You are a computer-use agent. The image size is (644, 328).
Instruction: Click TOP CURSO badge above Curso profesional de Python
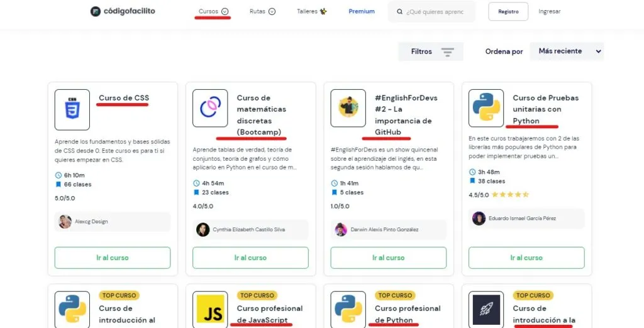click(395, 295)
